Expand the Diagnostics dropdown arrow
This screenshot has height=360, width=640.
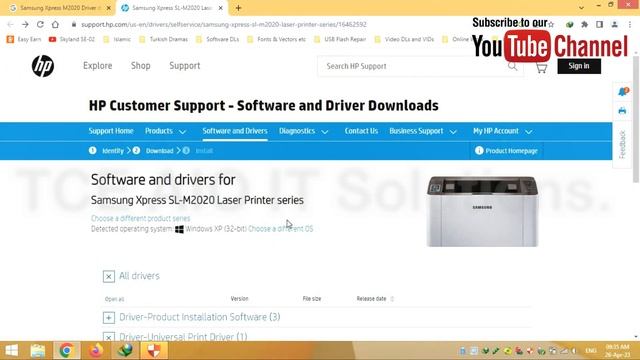pos(325,131)
